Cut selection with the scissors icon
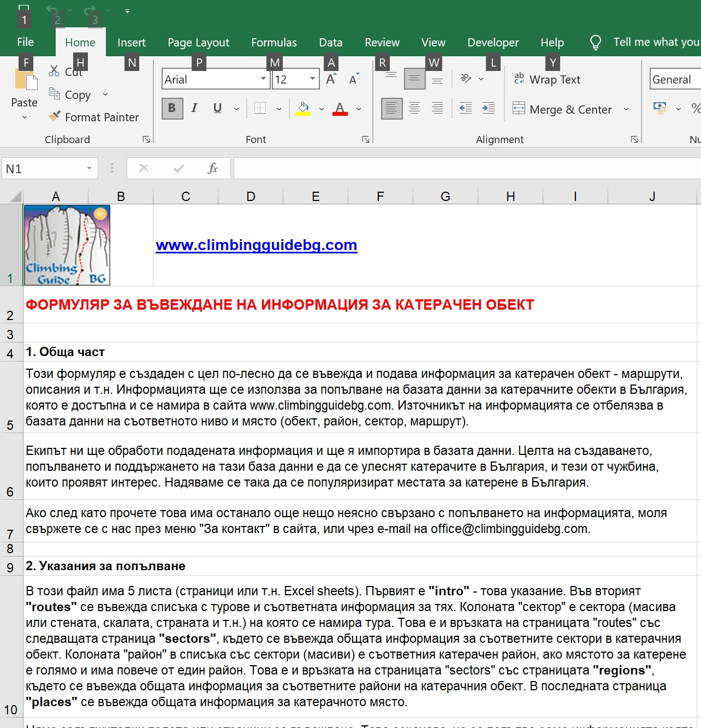This screenshot has width=701, height=728. [54, 71]
